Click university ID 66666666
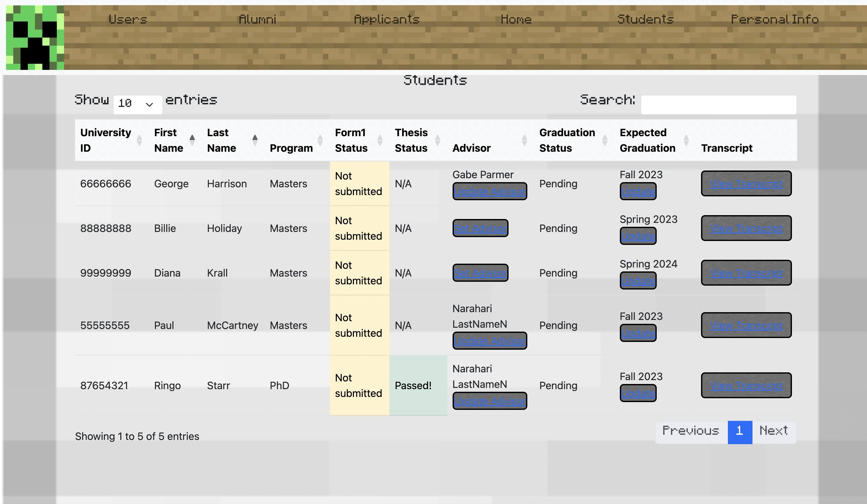The height and width of the screenshot is (504, 867). [x=105, y=184]
